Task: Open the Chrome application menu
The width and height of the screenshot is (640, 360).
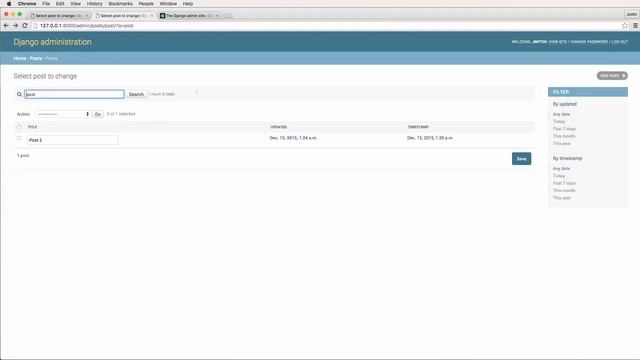Action: click(27, 4)
